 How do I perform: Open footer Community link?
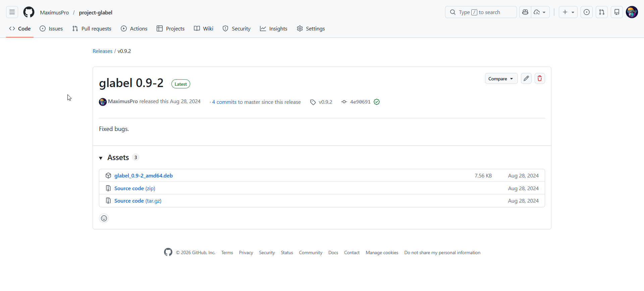(311, 252)
